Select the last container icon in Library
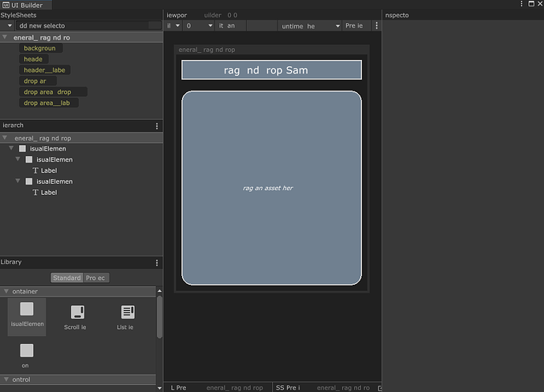Image resolution: width=544 pixels, height=392 pixels. tap(27, 350)
